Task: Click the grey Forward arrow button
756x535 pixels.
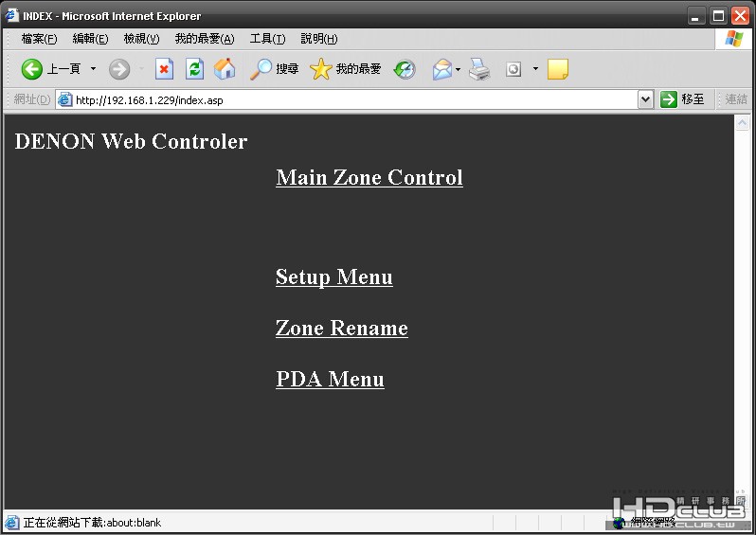Action: [x=119, y=69]
